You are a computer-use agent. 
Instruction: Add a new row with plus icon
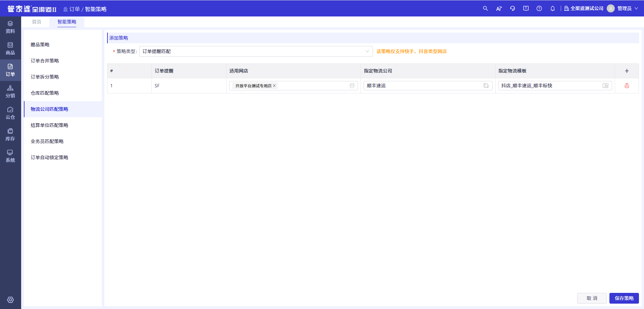click(627, 71)
